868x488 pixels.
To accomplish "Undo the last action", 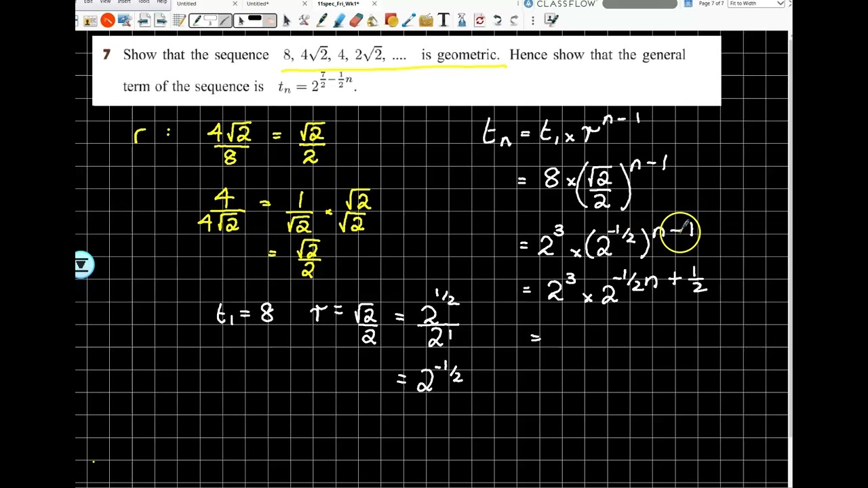I will [x=498, y=21].
